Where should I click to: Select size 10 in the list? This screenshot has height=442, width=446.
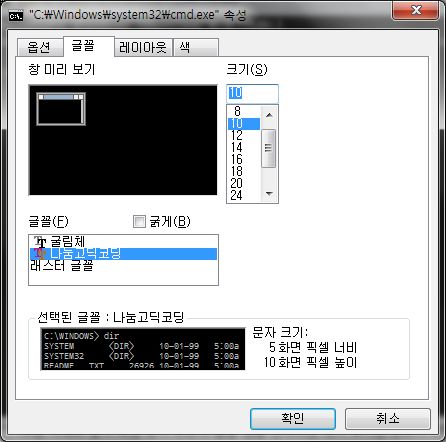point(244,123)
